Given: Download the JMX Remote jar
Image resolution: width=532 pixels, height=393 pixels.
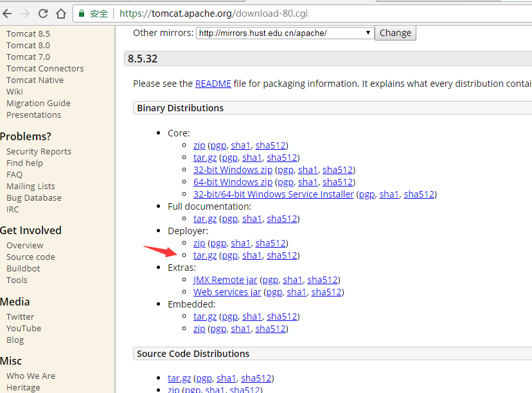Looking at the screenshot, I should pyautogui.click(x=226, y=280).
